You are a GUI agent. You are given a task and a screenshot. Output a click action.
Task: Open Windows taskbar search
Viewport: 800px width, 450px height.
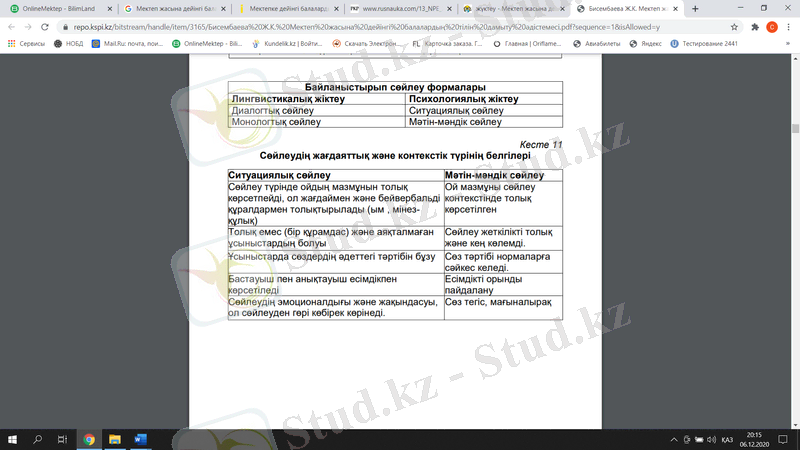coord(37,439)
